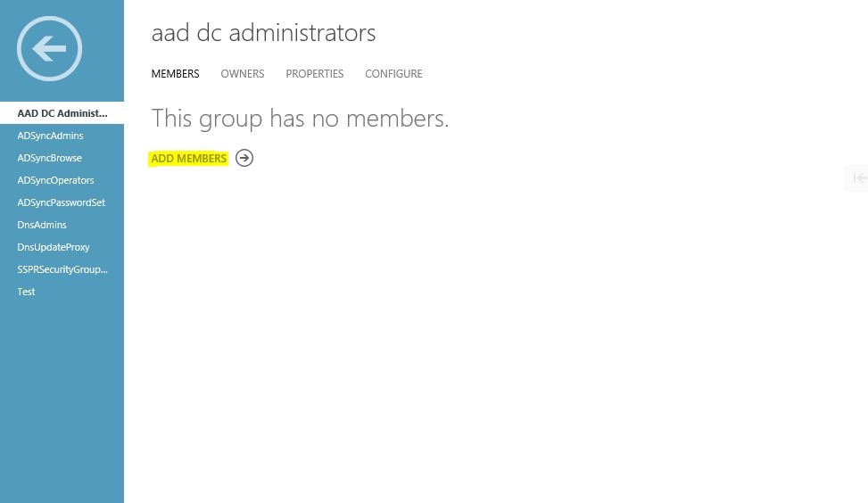Screen dimensions: 868x503
Task: Open the MEMBERS tab
Action: [x=175, y=74]
